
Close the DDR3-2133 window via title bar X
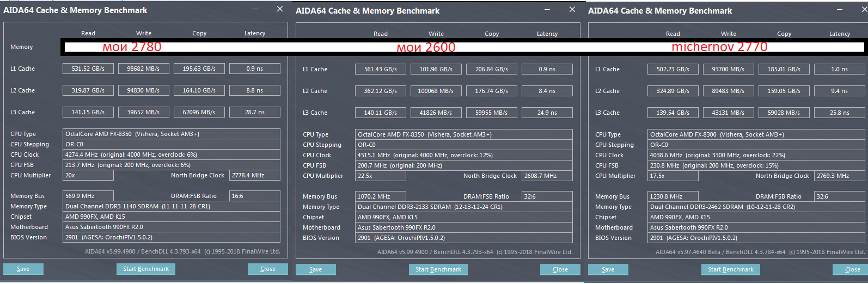(572, 10)
